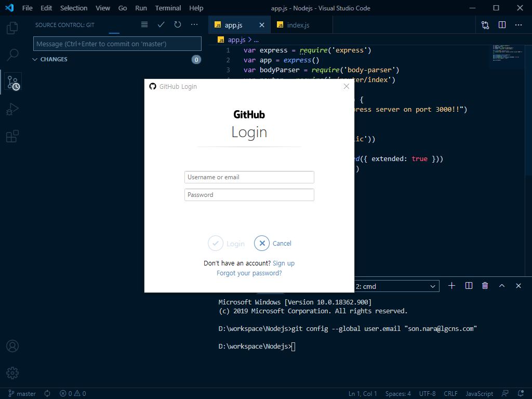Open the Explorer view in activity bar
This screenshot has height=399, width=532.
12,28
